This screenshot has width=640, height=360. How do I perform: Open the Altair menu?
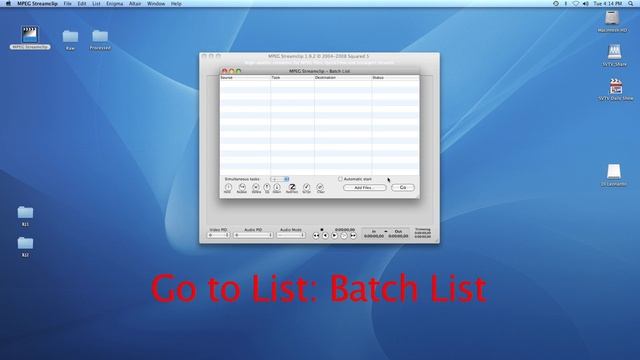pos(135,4)
